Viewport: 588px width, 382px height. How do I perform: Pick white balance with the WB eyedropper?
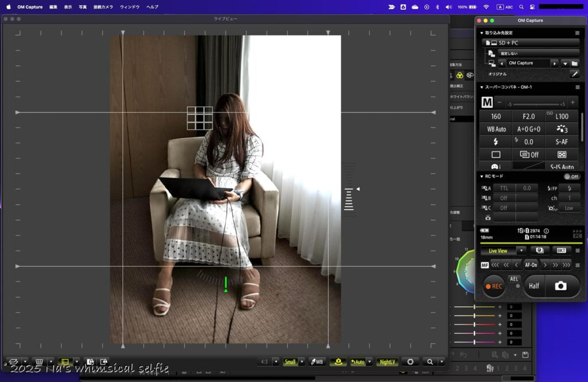pos(317,362)
